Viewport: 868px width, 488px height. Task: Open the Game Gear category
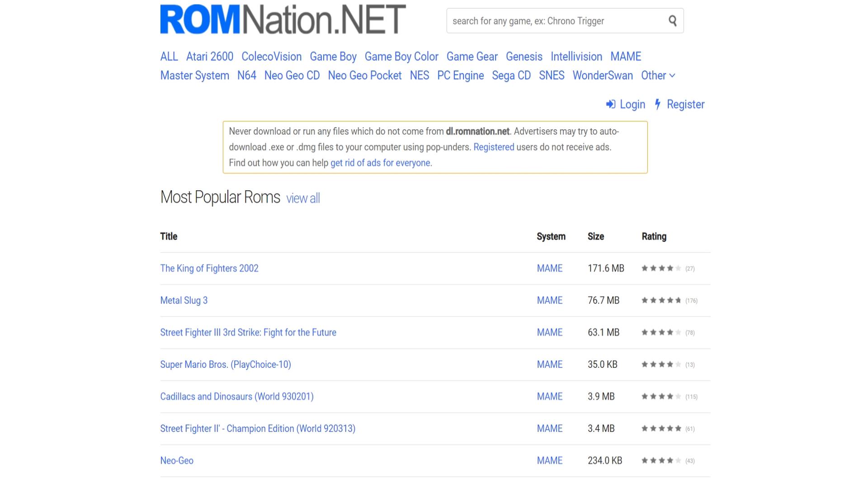[472, 56]
